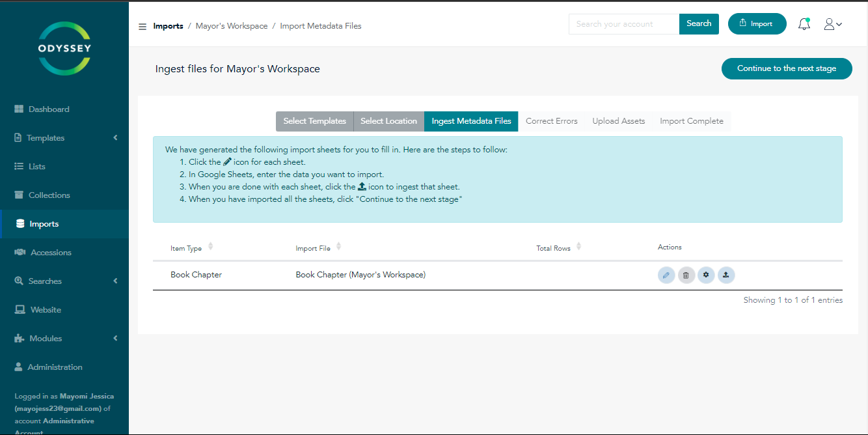Expand the Modules submenu chevron
Image resolution: width=868 pixels, height=435 pixels.
coord(115,339)
